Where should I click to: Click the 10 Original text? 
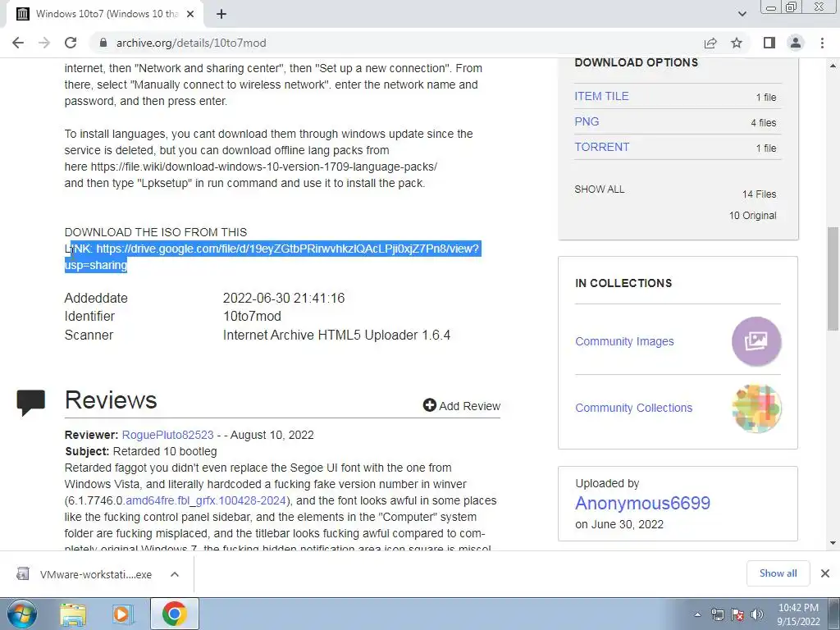(752, 216)
